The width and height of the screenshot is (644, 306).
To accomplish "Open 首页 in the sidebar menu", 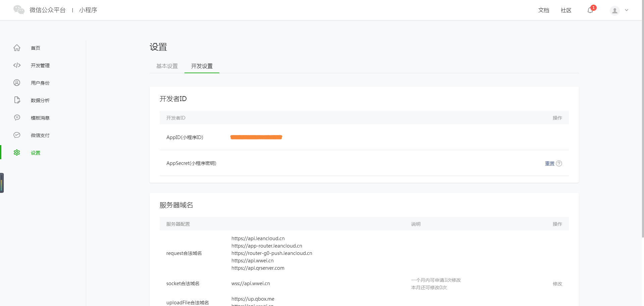I will tap(36, 48).
